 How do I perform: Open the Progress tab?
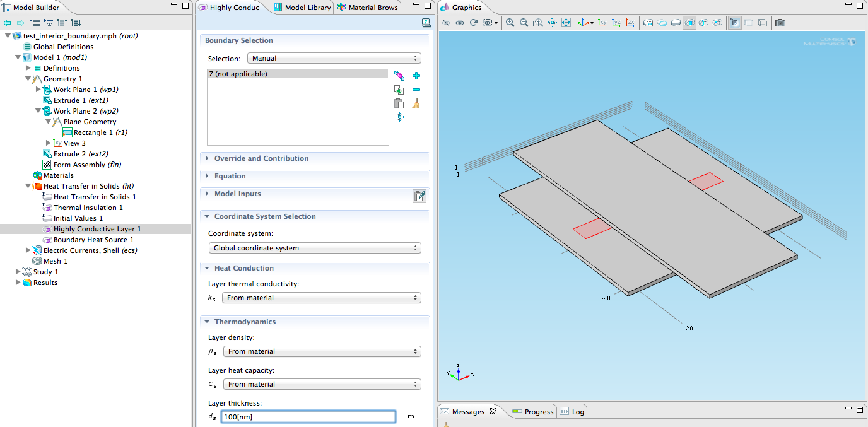tap(532, 412)
